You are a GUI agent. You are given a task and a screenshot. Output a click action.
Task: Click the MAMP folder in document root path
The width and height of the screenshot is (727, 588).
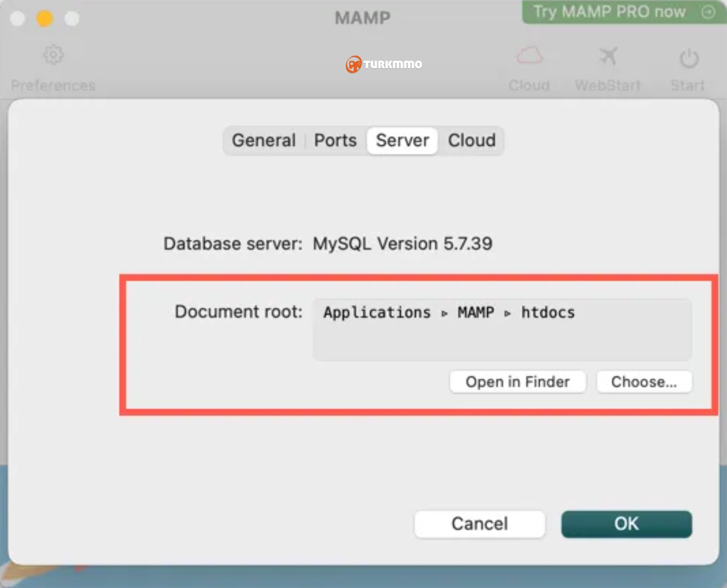click(476, 313)
